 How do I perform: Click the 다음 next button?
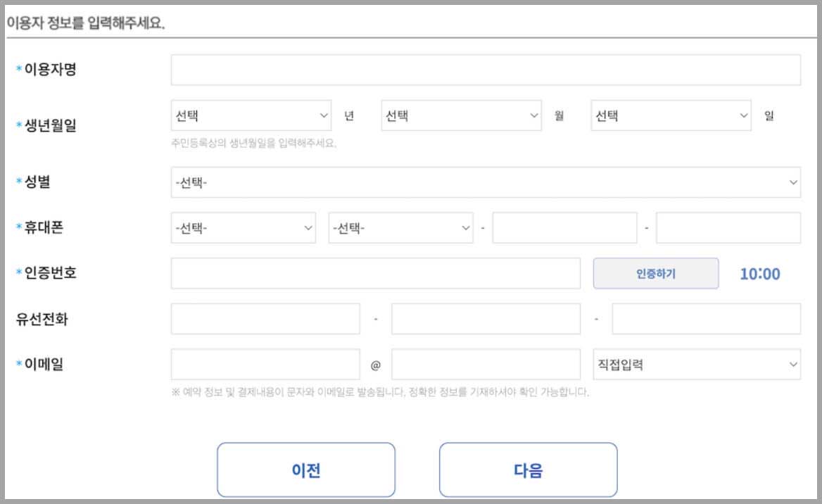click(x=528, y=469)
